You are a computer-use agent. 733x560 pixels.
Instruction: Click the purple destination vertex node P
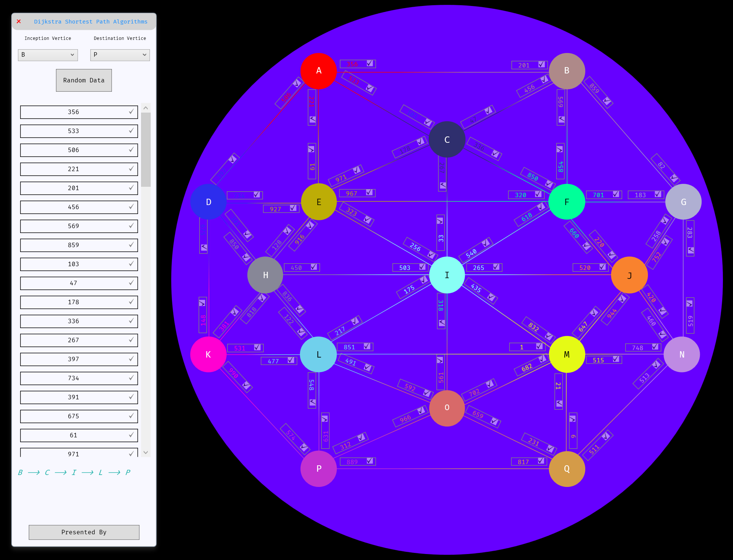pos(319,469)
